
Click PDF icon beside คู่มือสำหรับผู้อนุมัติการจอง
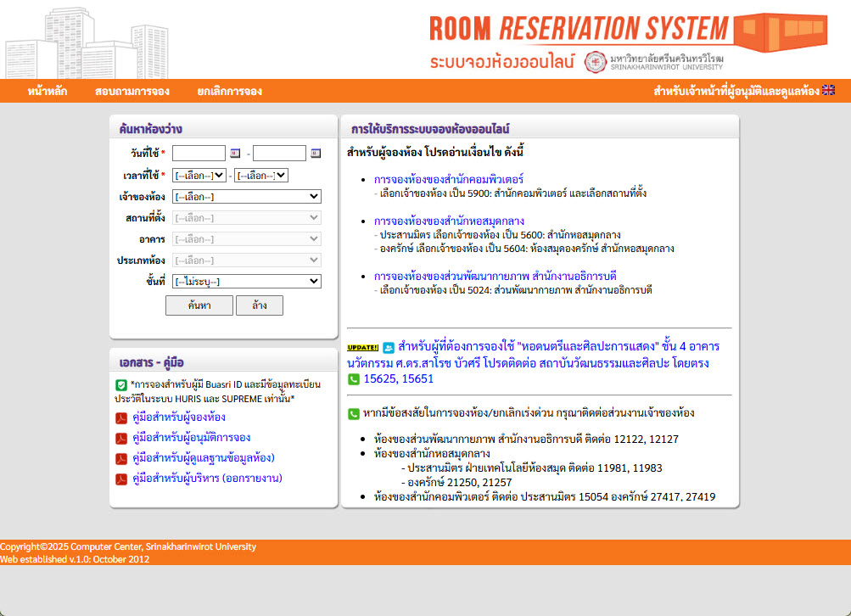121,438
